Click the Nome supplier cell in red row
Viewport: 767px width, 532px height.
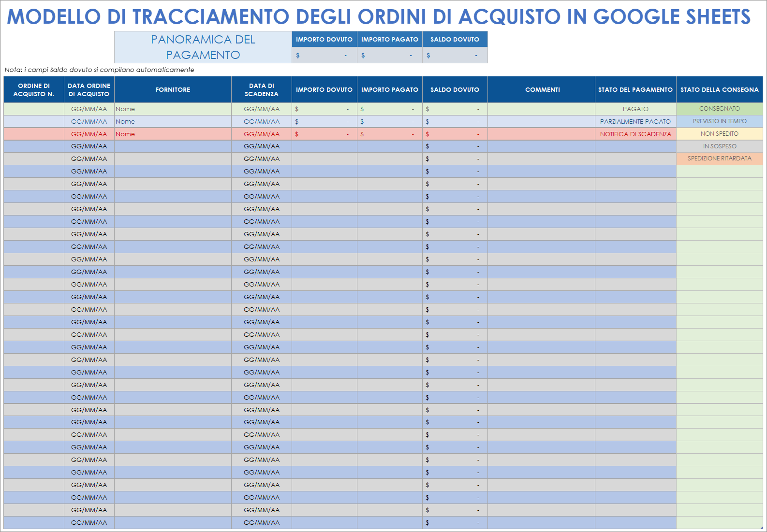[x=173, y=134]
